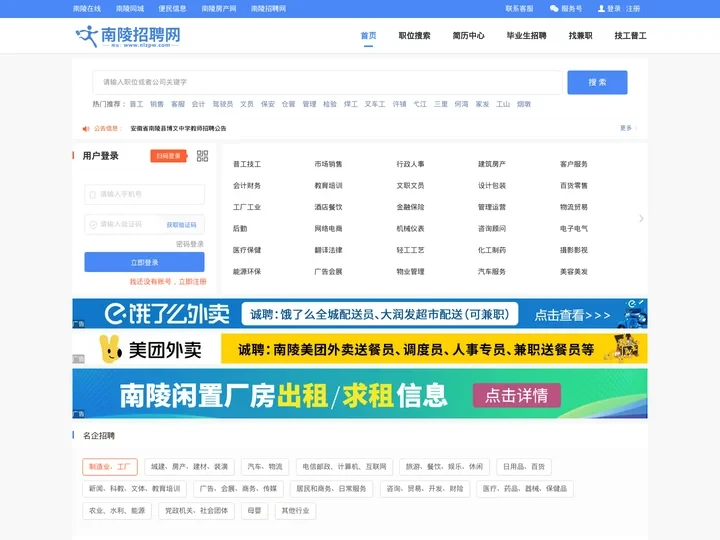Click the 饿了么外卖 recruitment banner
The image size is (720, 540).
360,314
